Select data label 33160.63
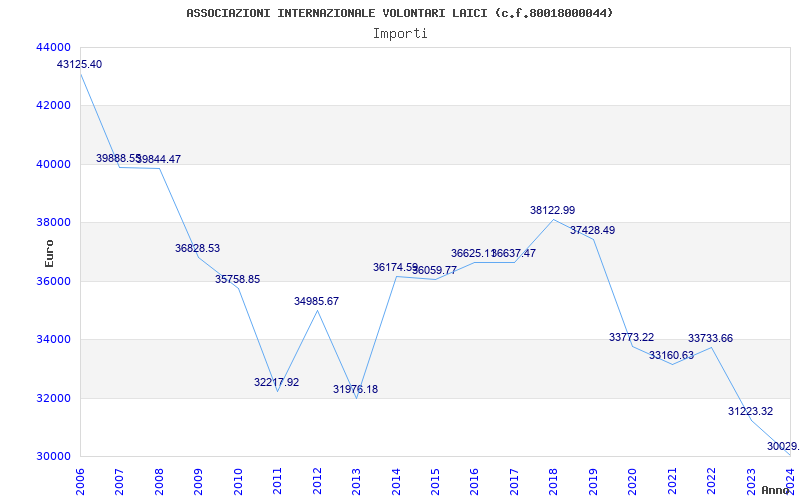 tap(671, 356)
